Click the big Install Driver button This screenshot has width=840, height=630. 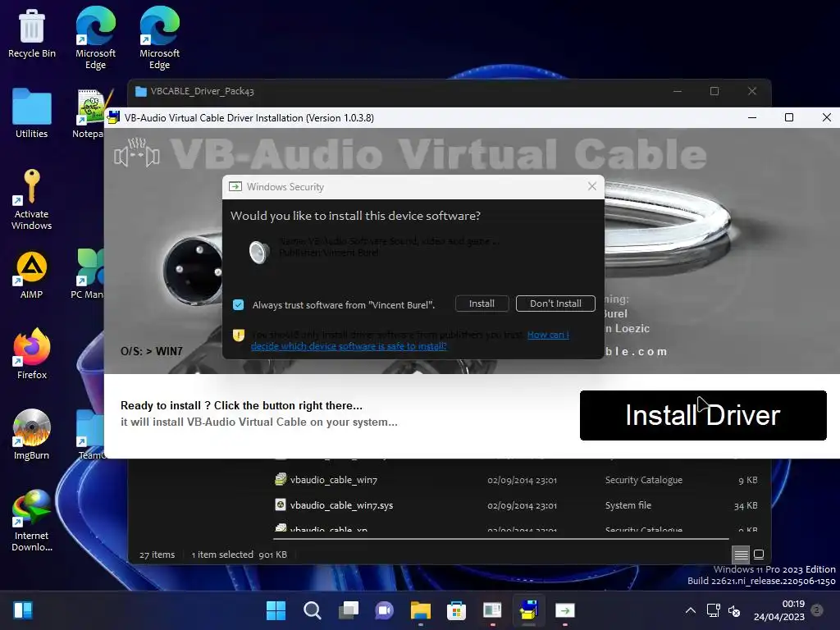coord(703,415)
